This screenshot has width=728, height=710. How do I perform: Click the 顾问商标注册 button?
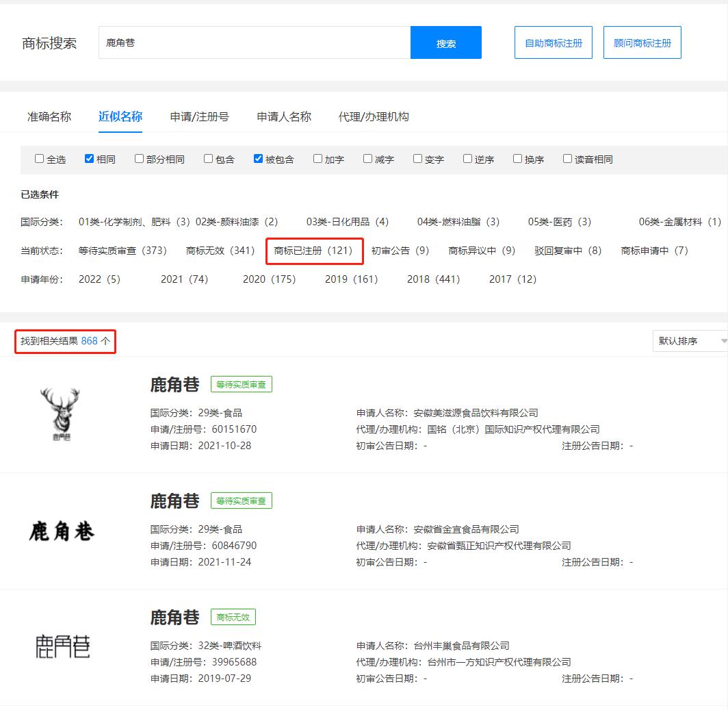(x=642, y=42)
